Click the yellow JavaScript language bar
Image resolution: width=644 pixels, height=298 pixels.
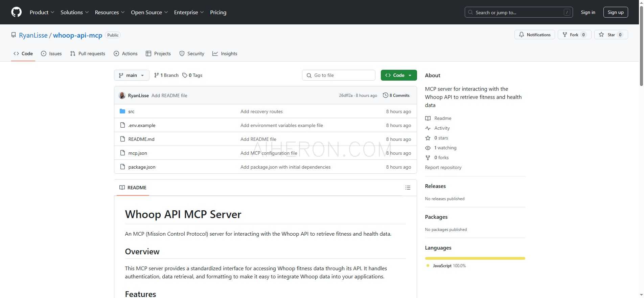point(475,258)
